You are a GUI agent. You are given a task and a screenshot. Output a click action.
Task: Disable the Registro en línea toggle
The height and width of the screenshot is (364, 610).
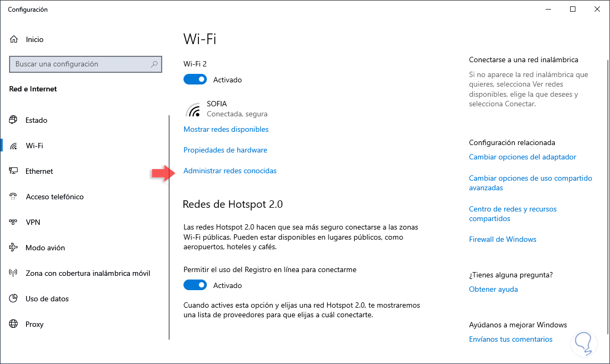(195, 285)
